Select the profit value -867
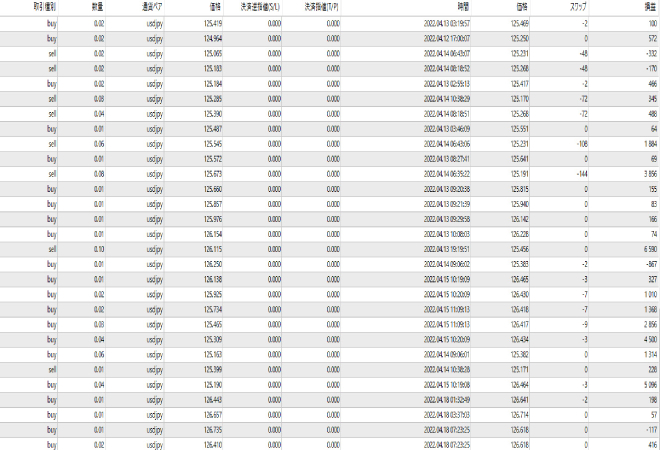This screenshot has height=450, width=660. click(651, 264)
